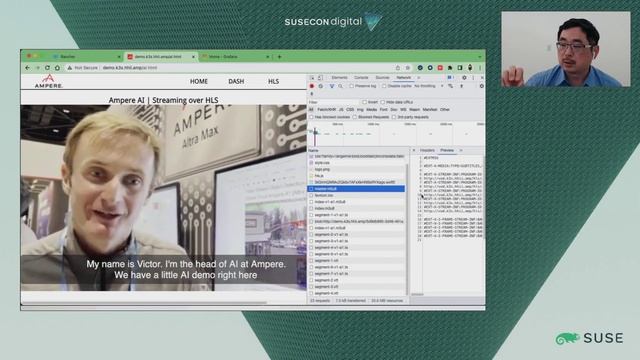Close the request details pane X
Viewport: 640px width, 360px height.
pyautogui.click(x=414, y=151)
